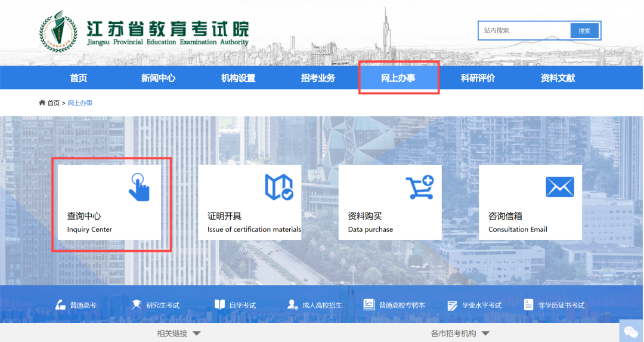The height and width of the screenshot is (342, 644).
Task: Click the 'Inquiry Center' subtitle text
Action: pyautogui.click(x=89, y=229)
